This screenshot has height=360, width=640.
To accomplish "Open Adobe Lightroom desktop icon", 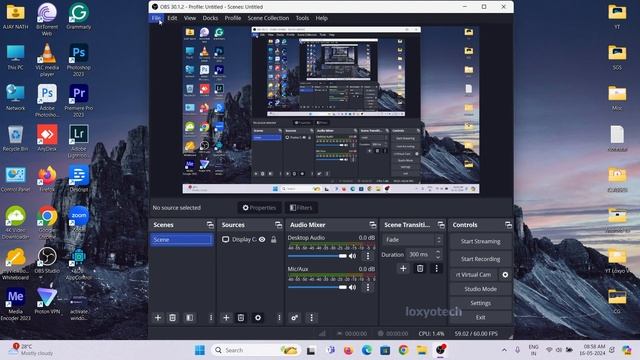I will pyautogui.click(x=78, y=141).
